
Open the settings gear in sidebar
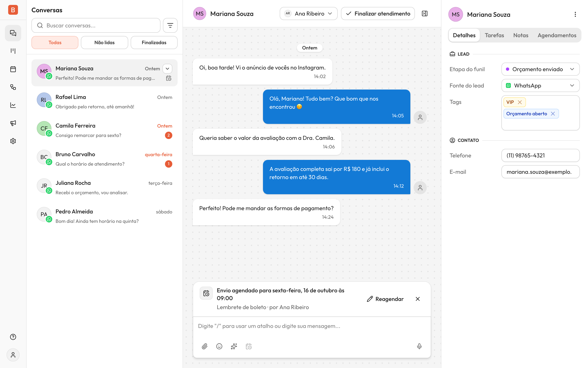click(13, 141)
